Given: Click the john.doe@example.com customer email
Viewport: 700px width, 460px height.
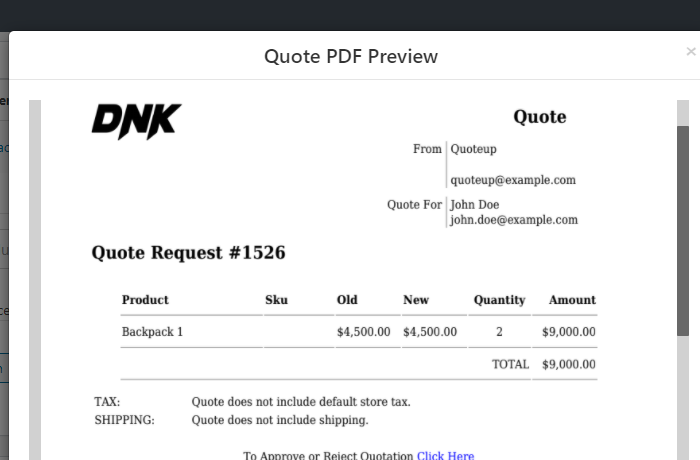Looking at the screenshot, I should (514, 220).
